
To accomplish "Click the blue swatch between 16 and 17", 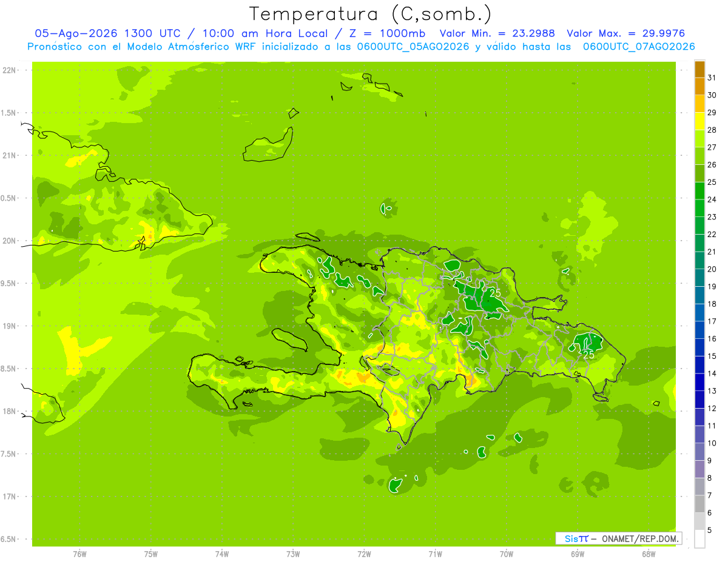I will click(x=699, y=330).
